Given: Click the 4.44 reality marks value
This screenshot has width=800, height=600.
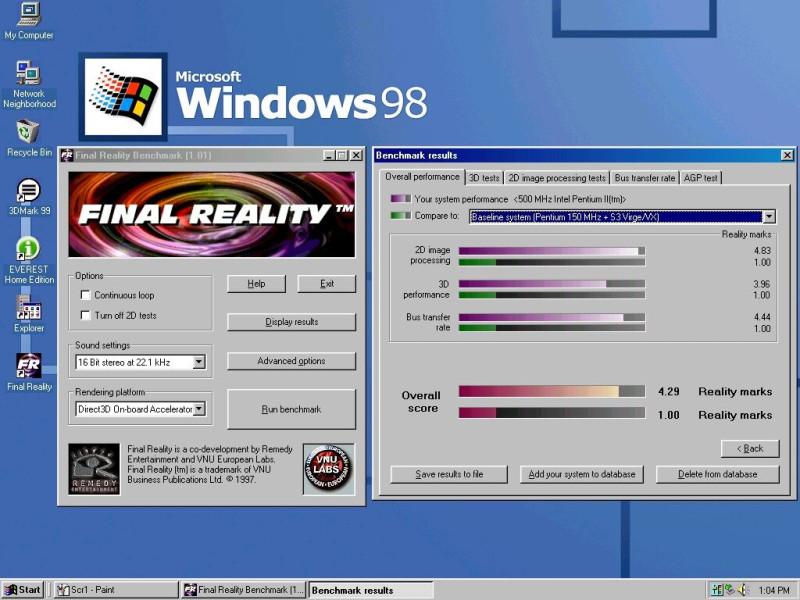Looking at the screenshot, I should click(x=762, y=317).
